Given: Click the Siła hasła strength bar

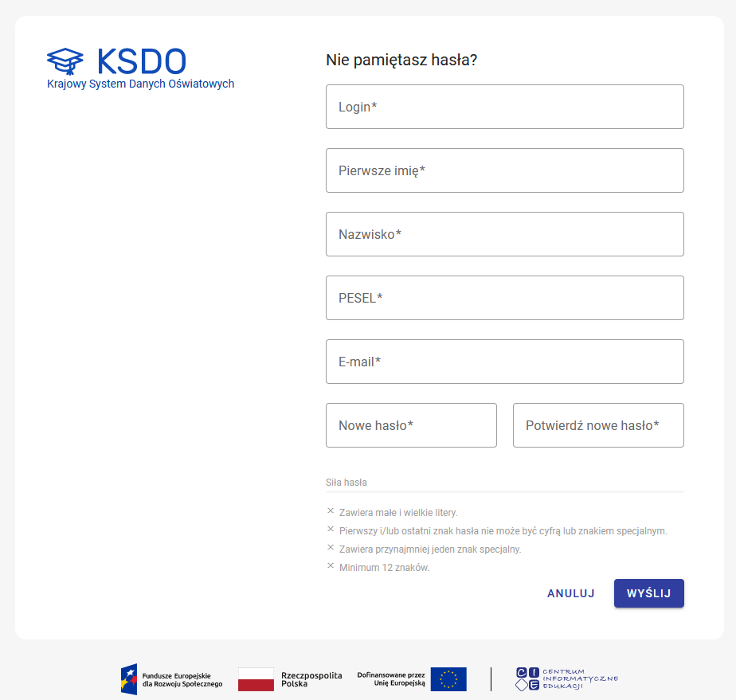Looking at the screenshot, I should [504, 492].
